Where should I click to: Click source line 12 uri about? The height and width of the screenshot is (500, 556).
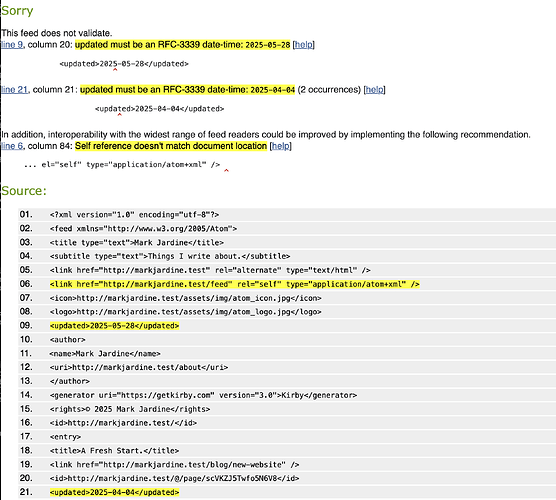(139, 367)
